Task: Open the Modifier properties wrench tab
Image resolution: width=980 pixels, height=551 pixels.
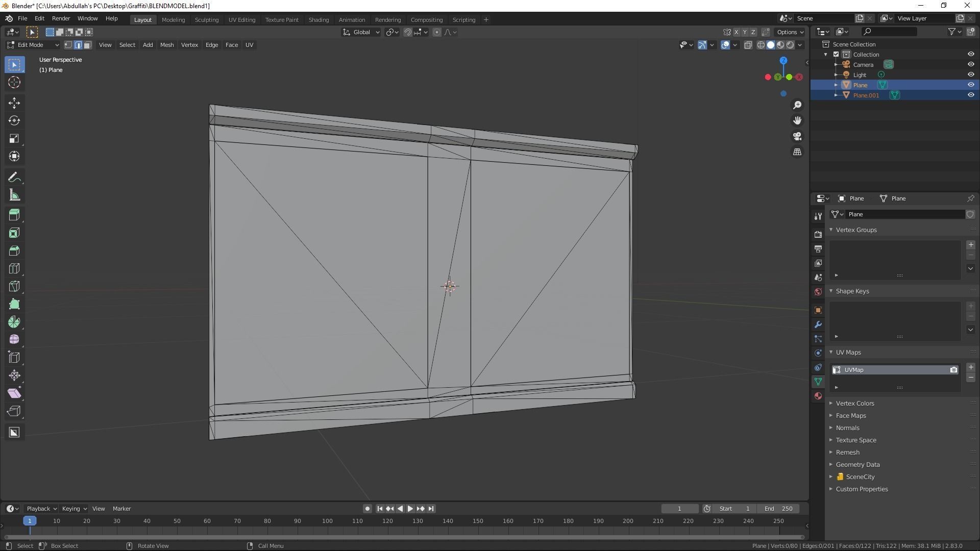Action: (818, 324)
